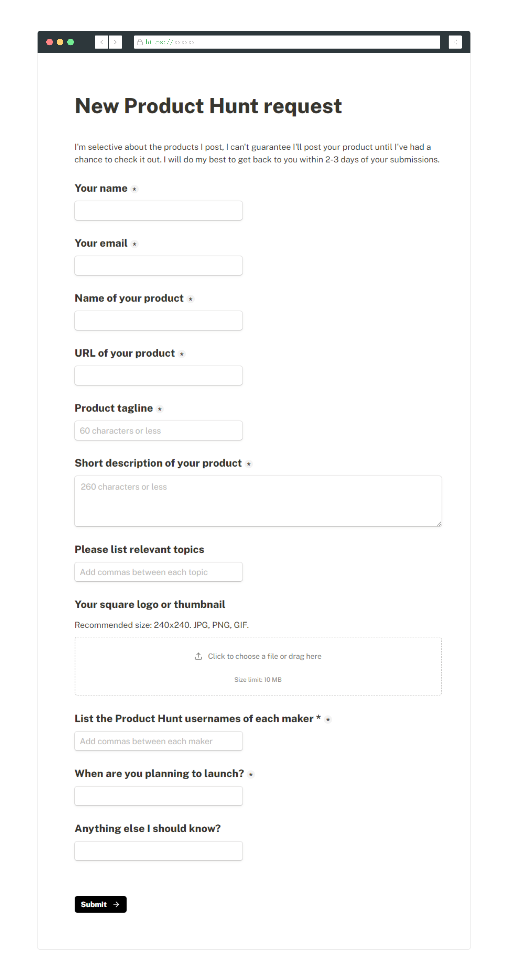The image size is (508, 980).
Task: Click the short description text area
Action: (x=258, y=501)
